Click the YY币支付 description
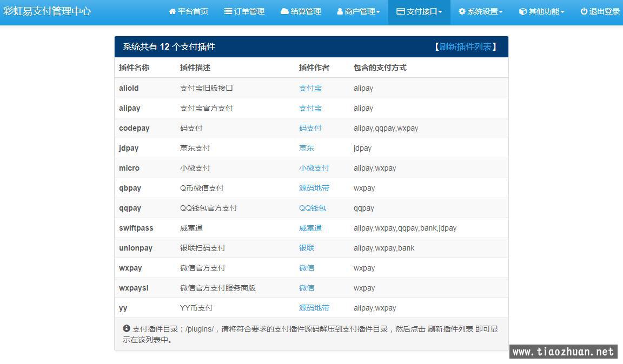This screenshot has height=364, width=623. point(196,308)
